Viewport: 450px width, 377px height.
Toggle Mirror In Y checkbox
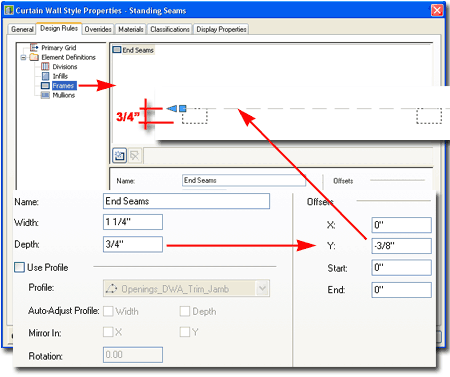[185, 332]
